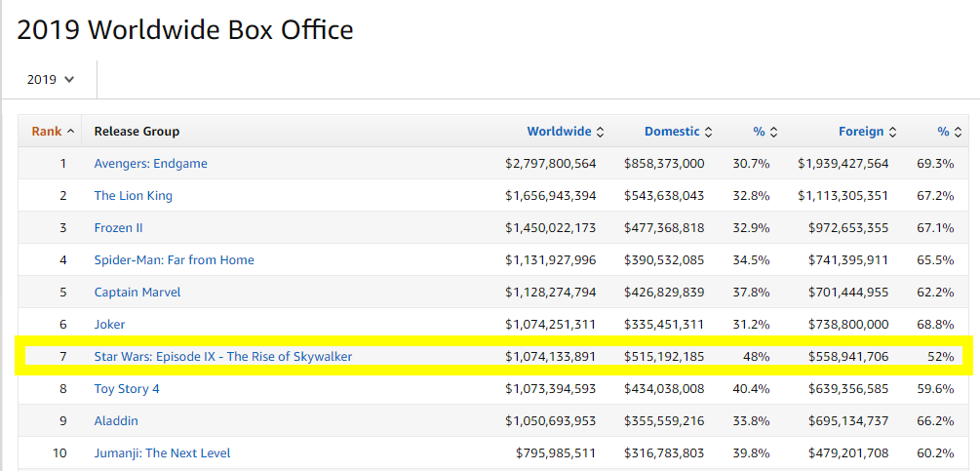The width and height of the screenshot is (980, 471).
Task: Select foreign value $695,134,737
Action: coord(848,421)
